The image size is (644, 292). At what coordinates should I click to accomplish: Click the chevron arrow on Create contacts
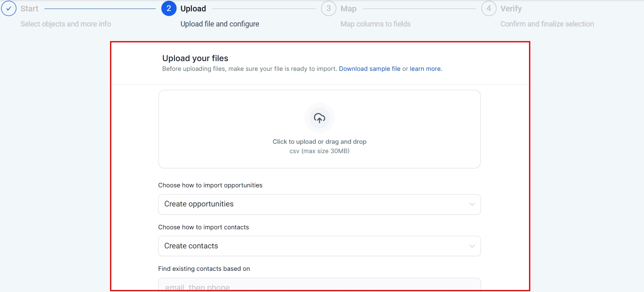(472, 246)
